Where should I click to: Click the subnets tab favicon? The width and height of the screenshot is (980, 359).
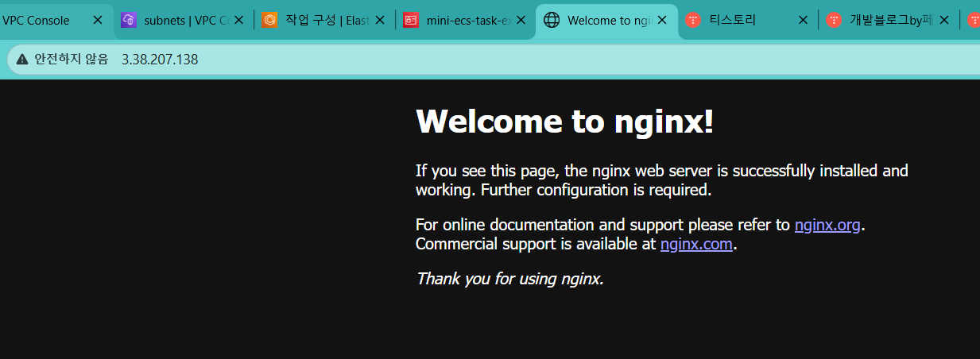coord(128,21)
